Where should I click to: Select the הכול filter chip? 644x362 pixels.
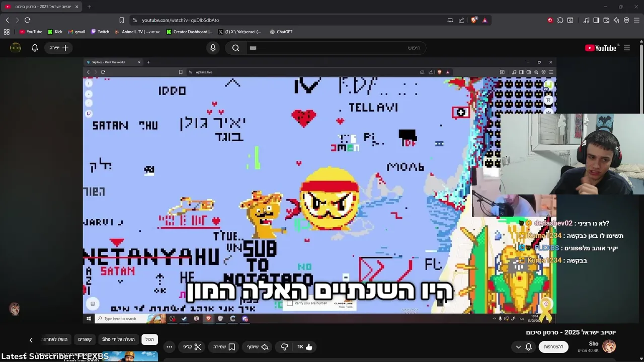149,339
